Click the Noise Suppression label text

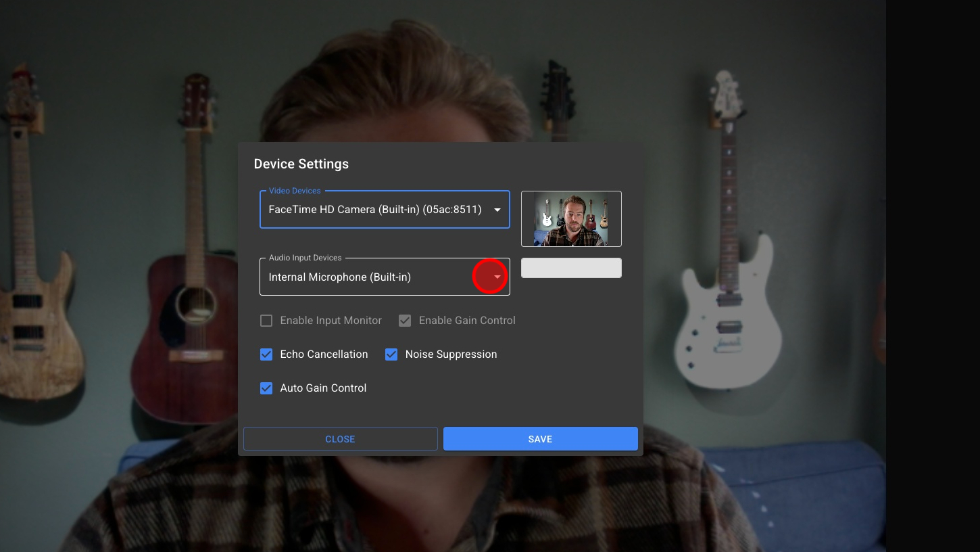pos(451,354)
